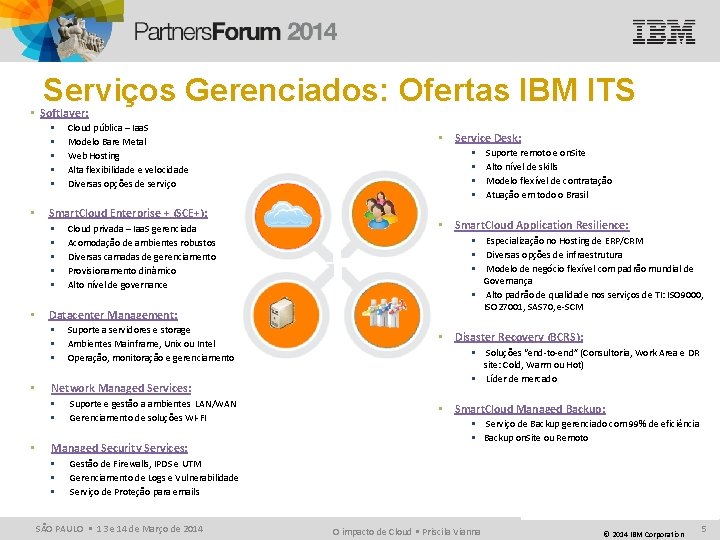Select Gerenciamento de soluções Wi-Fi bullet
720x540 pixels.
138,418
